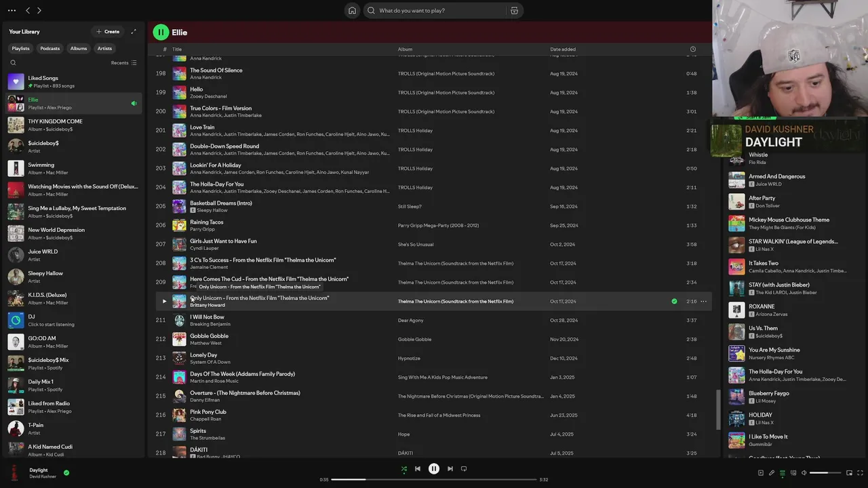Open Lonely Day album artwork
The height and width of the screenshot is (488, 868).
pos(179,358)
